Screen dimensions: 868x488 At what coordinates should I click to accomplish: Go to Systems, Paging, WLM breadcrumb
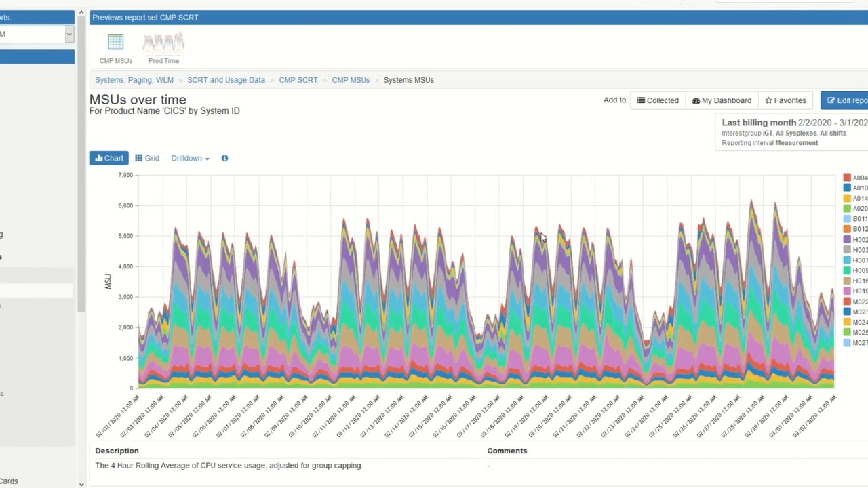(x=134, y=80)
